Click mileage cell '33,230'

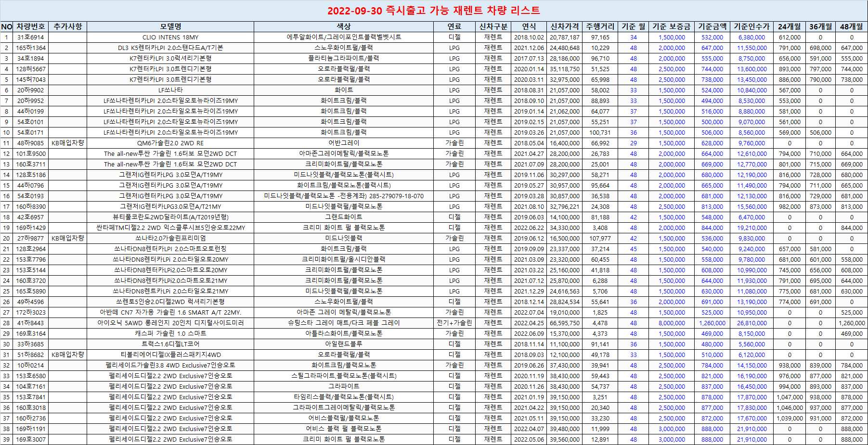[600, 418]
